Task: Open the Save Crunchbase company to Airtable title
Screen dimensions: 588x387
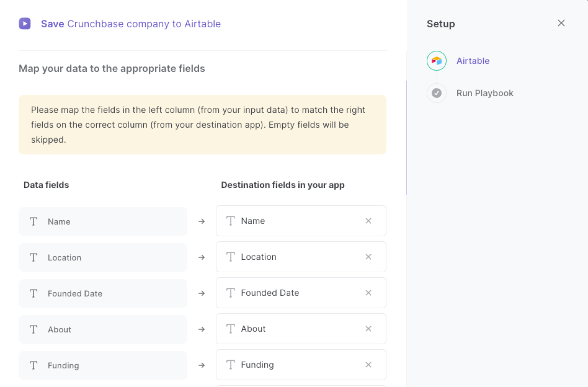Action: pos(131,24)
